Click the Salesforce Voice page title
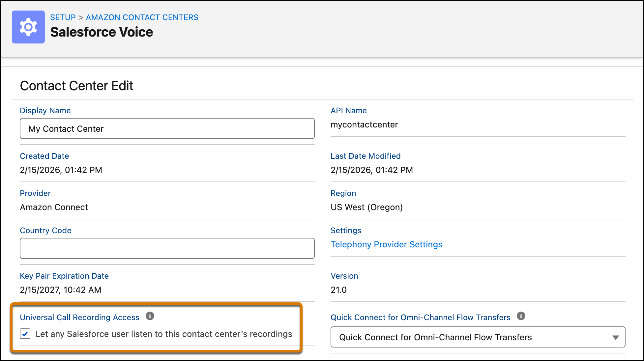 click(x=102, y=32)
